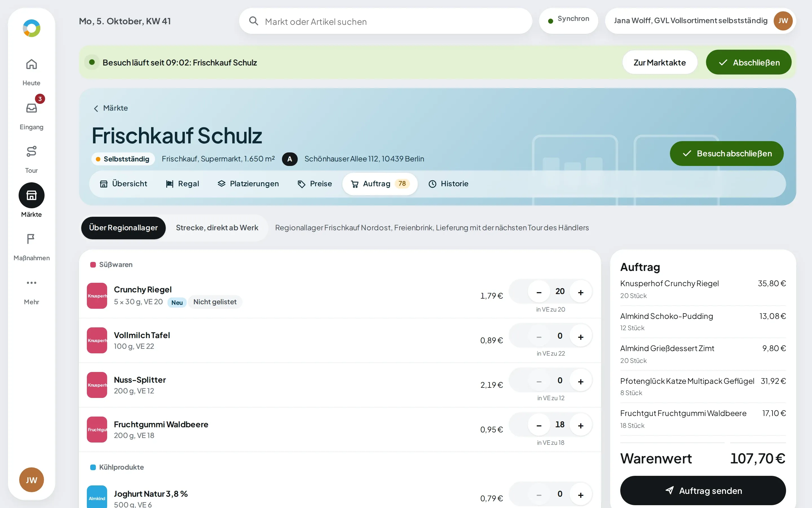Open the Auftrag tab with 78 badge
The width and height of the screenshot is (812, 508).
click(x=380, y=184)
